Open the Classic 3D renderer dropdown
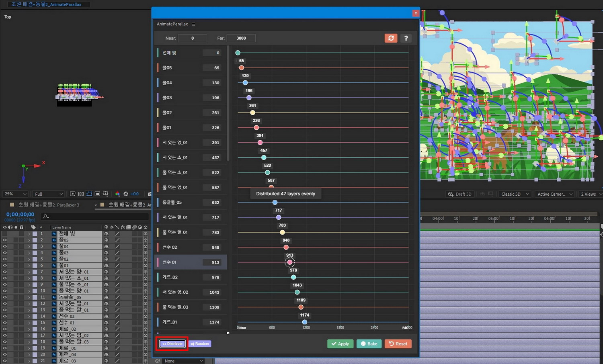The width and height of the screenshot is (603, 364). pyautogui.click(x=515, y=194)
